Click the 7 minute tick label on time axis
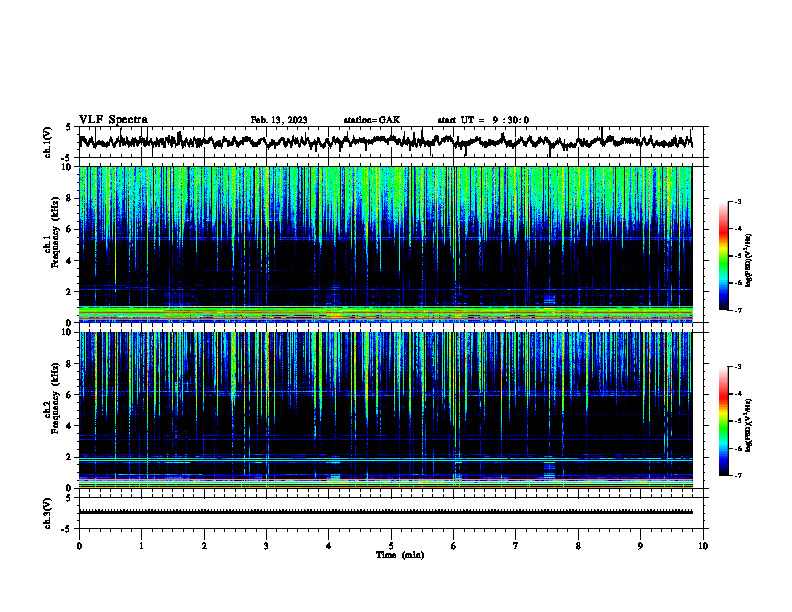The height and width of the screenshot is (612, 792). [x=516, y=546]
